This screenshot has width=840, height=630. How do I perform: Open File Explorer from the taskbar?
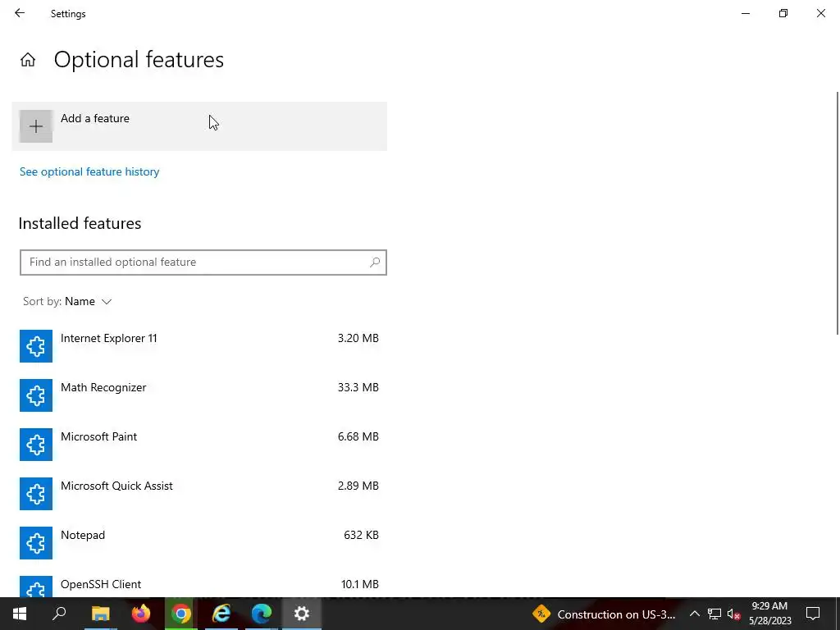100,614
